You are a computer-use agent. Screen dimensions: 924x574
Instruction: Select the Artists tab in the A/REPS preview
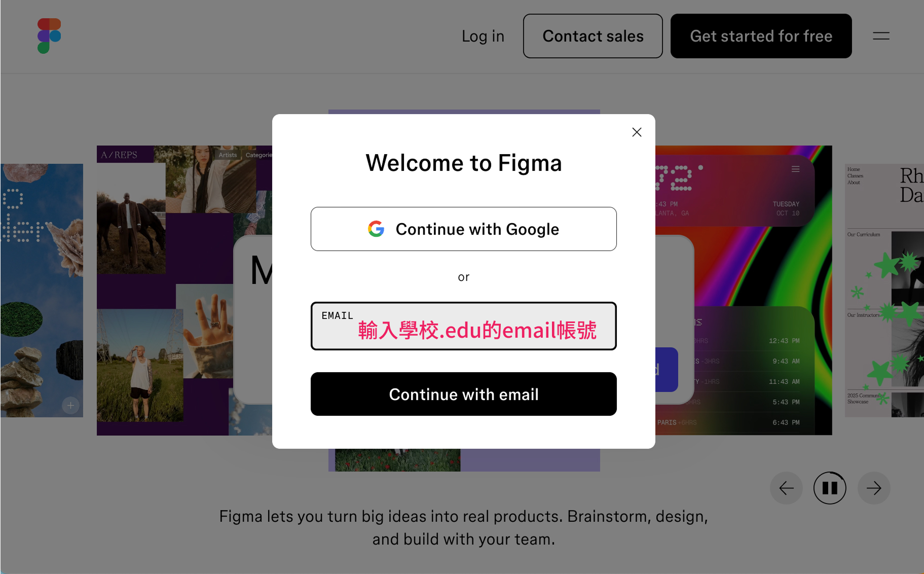pyautogui.click(x=227, y=155)
